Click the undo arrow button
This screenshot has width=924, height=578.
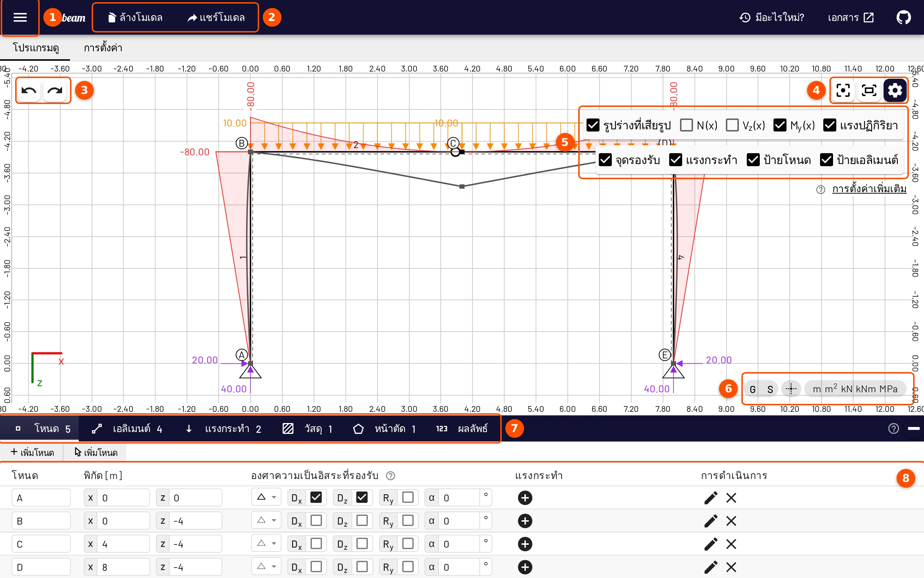[x=29, y=91]
